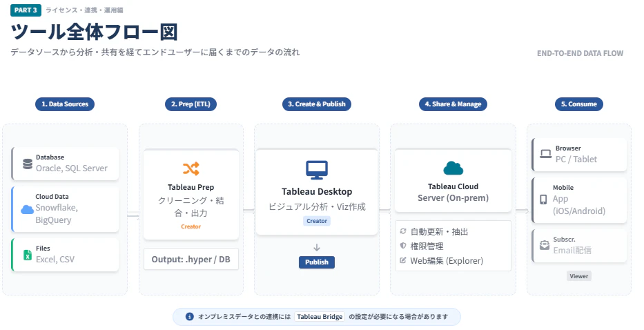Click the refresh icon next to 自動更新・抽出
The image size is (644, 330).
(x=403, y=231)
